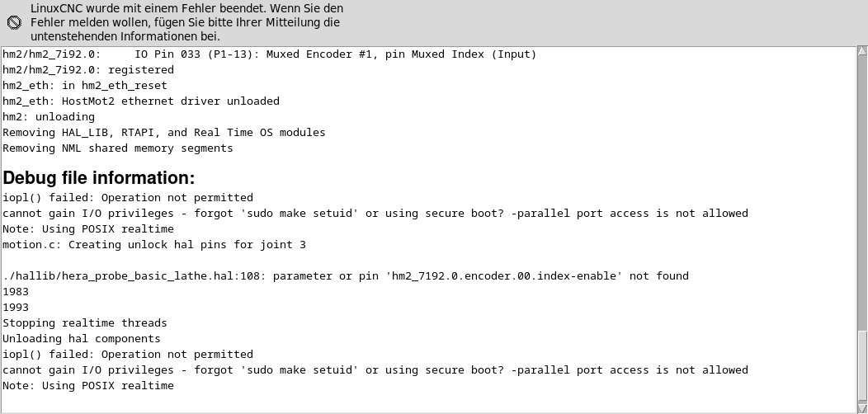Click the hera_probe_basic_lathe.hal:108 error line
This screenshot has width=868, height=414.
coord(346,276)
